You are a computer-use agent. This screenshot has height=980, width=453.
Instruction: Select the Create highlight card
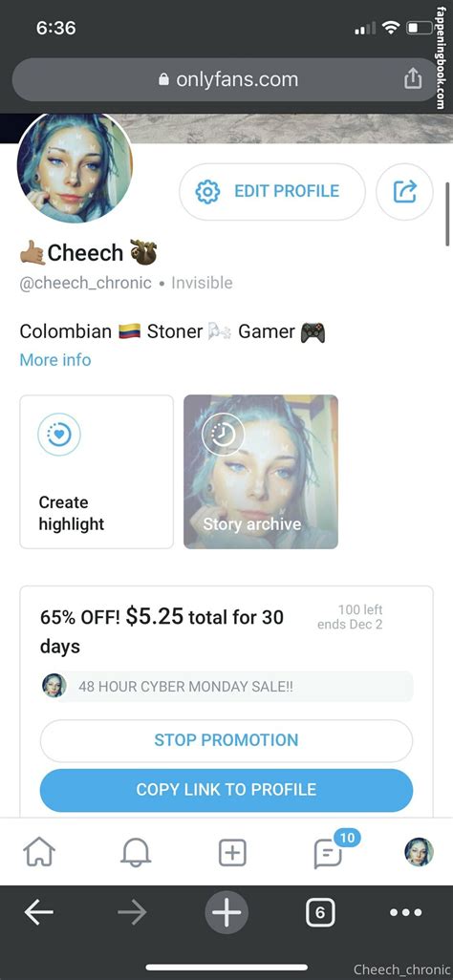pos(97,472)
